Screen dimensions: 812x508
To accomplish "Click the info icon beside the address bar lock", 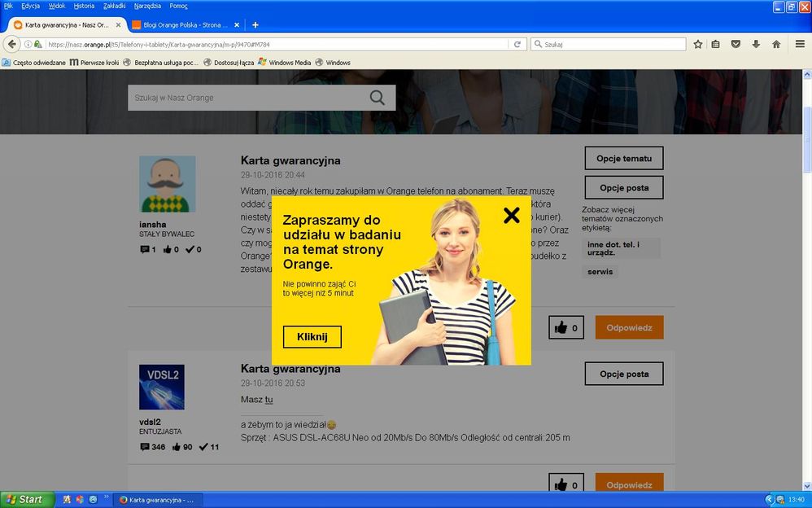I will (x=28, y=45).
